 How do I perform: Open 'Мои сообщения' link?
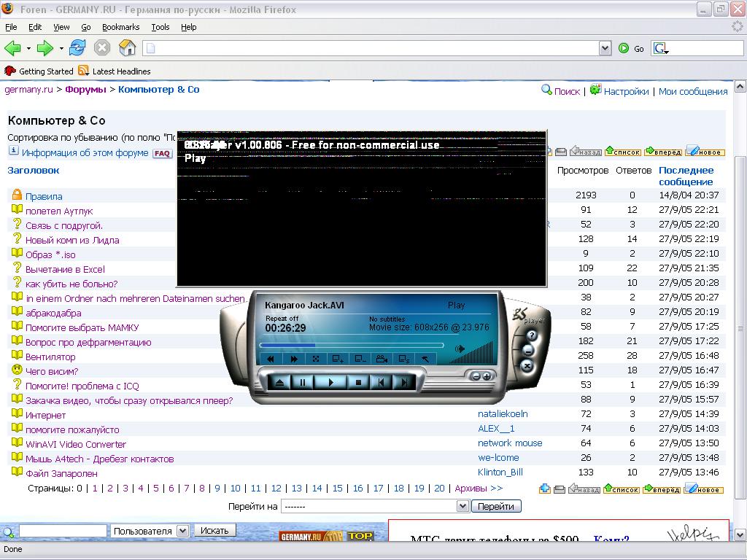pyautogui.click(x=693, y=91)
